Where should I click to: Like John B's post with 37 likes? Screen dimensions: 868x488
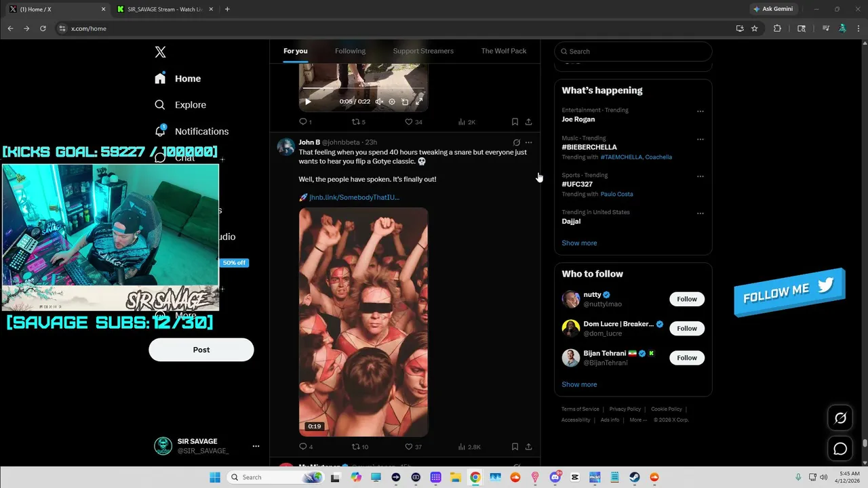414,447
